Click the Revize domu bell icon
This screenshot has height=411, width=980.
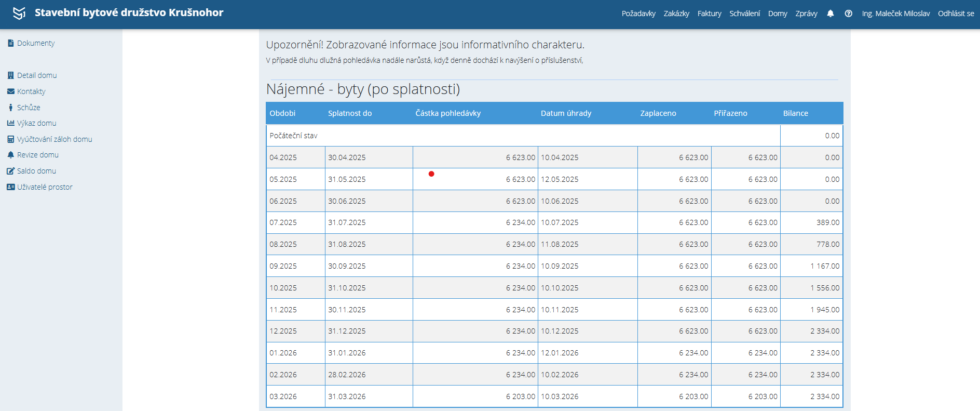10,155
